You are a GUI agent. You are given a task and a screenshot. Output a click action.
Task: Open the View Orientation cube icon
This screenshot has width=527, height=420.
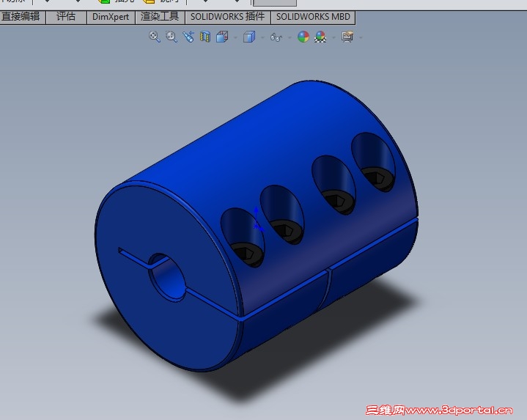click(x=222, y=37)
